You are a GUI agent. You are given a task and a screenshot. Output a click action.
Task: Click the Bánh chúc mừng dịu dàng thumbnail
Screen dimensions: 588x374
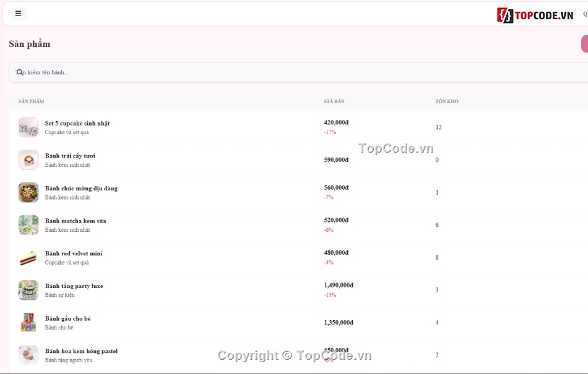pyautogui.click(x=28, y=192)
